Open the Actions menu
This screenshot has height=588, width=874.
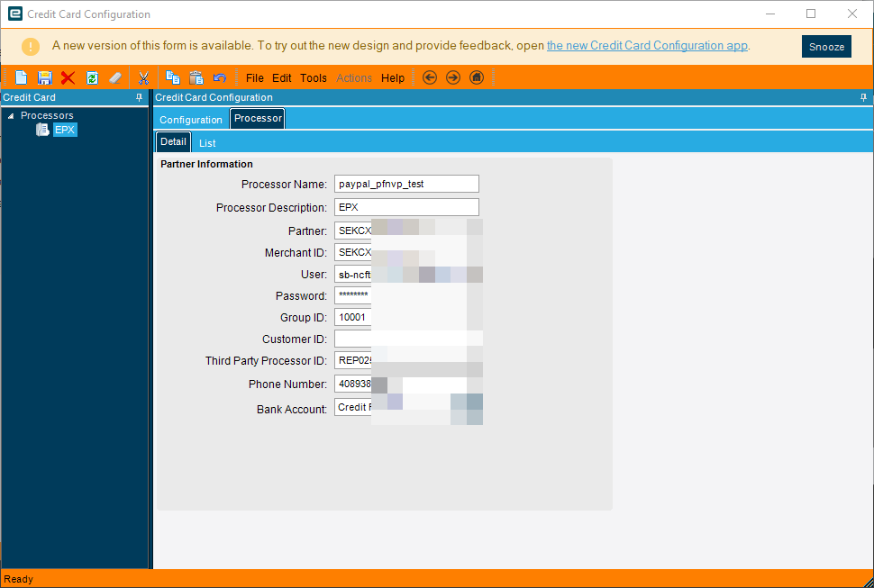tap(354, 78)
